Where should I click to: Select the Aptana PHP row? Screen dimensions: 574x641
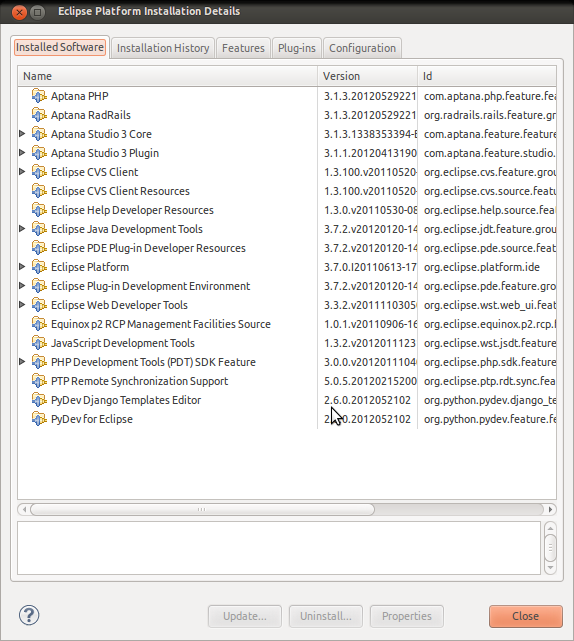coord(287,96)
